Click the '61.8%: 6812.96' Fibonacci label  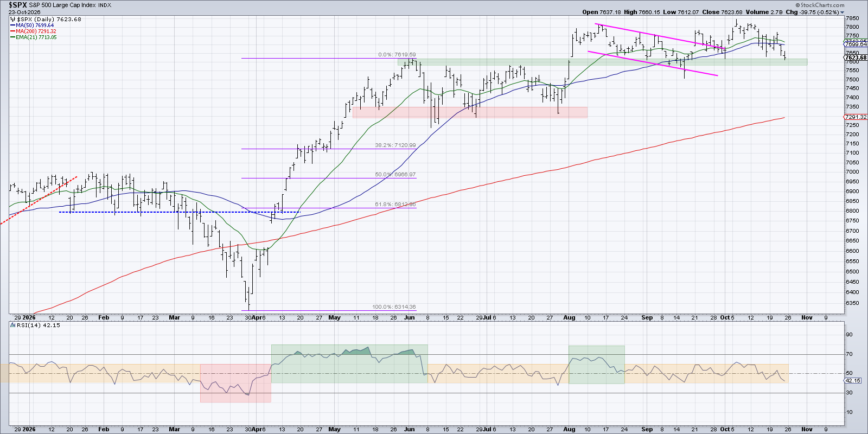(x=395, y=205)
